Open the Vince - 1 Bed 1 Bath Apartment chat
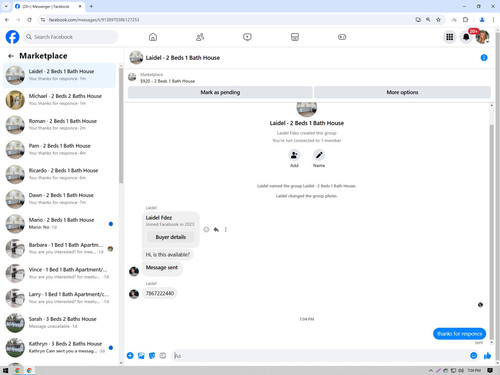 point(59,273)
